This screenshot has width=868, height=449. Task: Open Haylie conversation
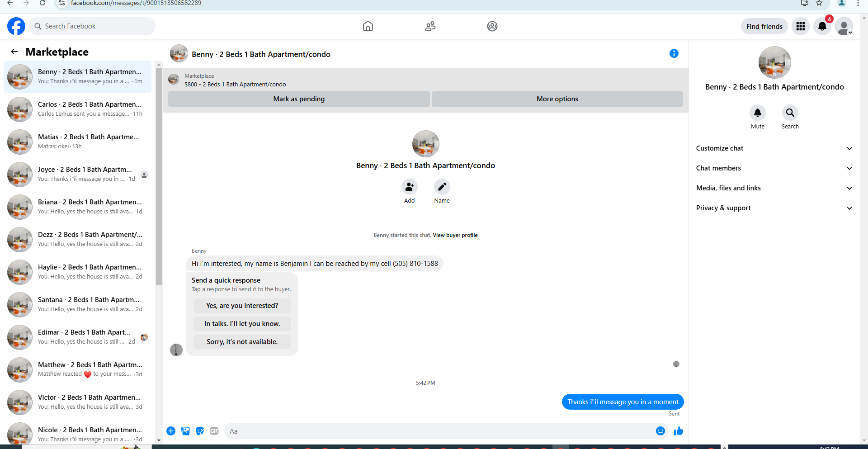[x=78, y=272]
